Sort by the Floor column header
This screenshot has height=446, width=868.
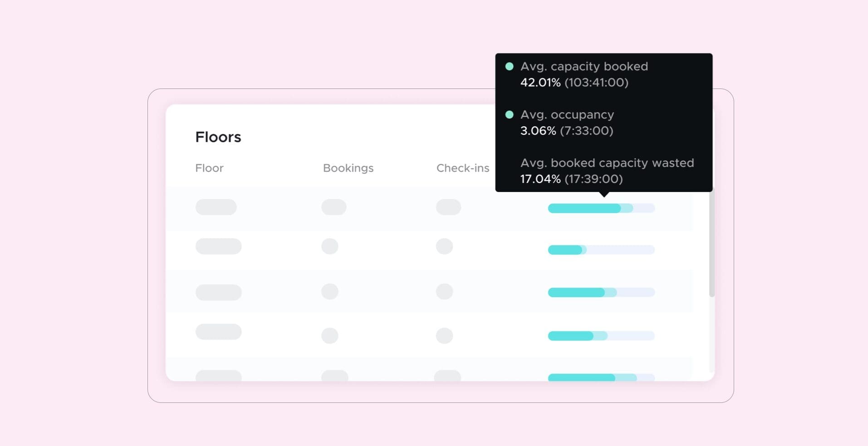click(209, 168)
